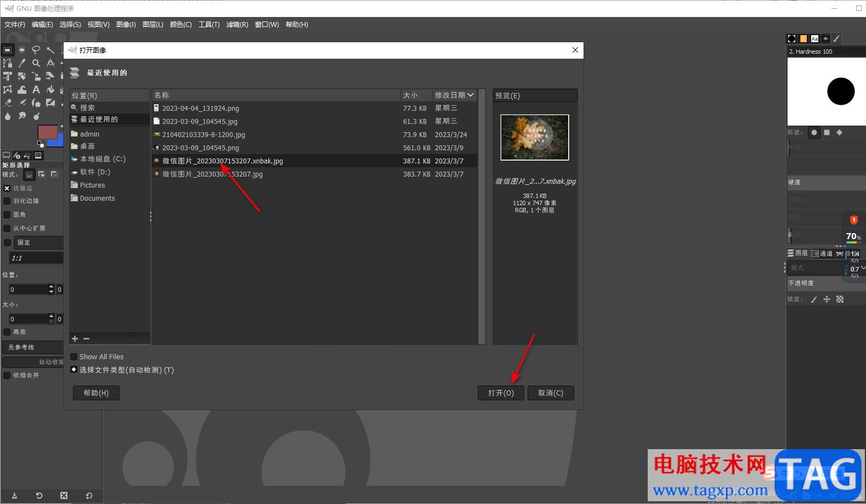The width and height of the screenshot is (866, 504).
Task: Select the Rotate transform tool
Action: click(22, 76)
